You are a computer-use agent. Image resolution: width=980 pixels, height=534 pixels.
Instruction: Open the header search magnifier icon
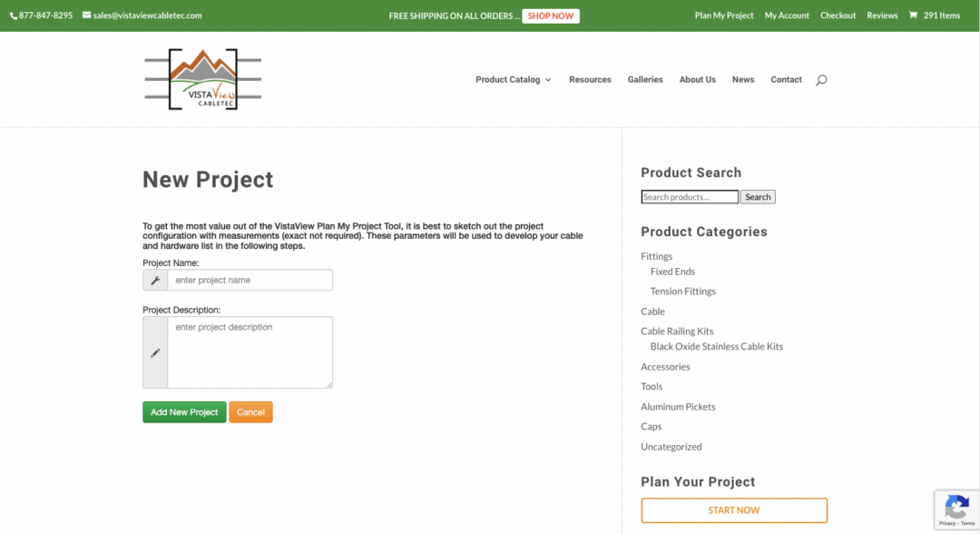pyautogui.click(x=821, y=80)
